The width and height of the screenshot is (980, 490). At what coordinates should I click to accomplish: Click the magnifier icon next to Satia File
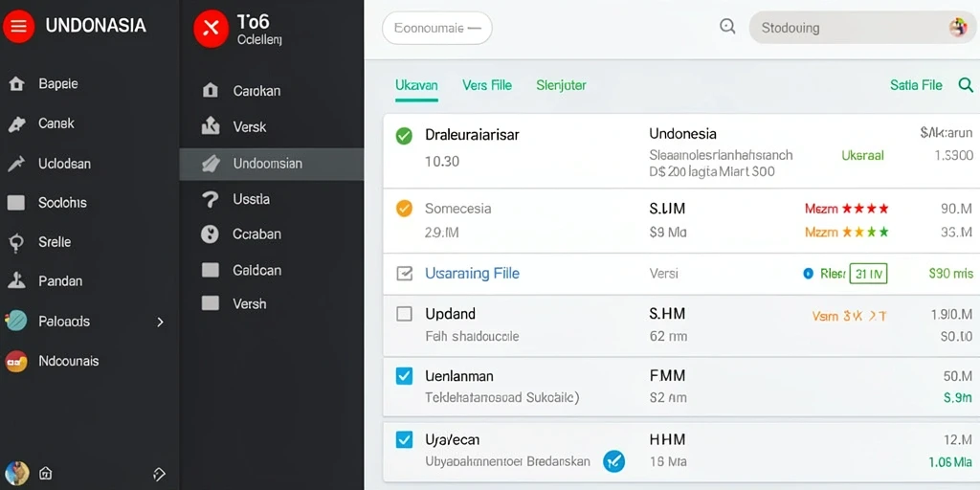[x=966, y=85]
